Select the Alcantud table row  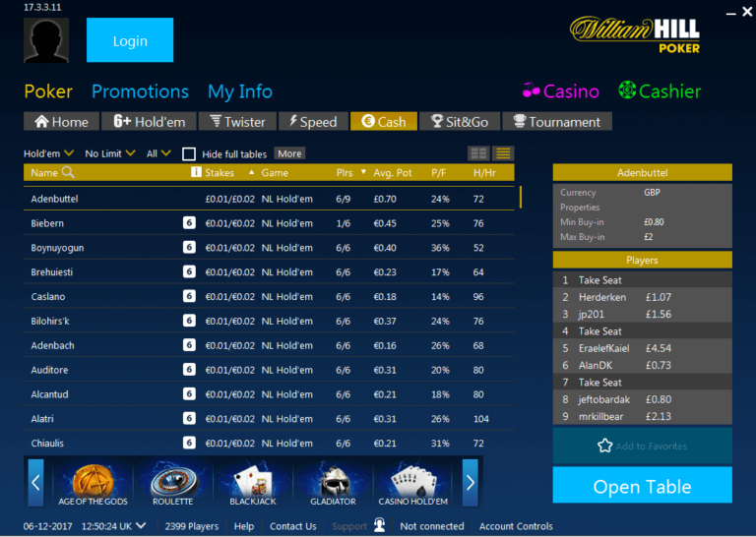[269, 394]
